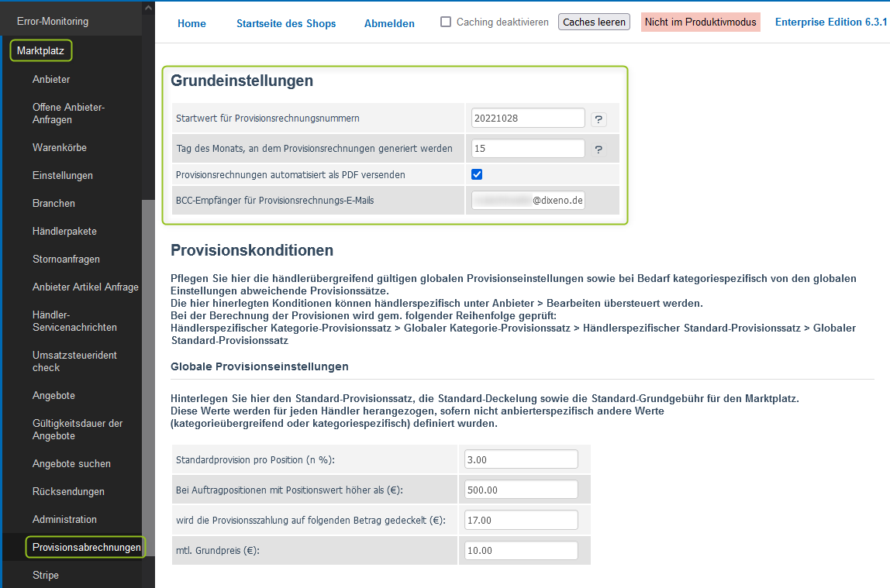Image resolution: width=890 pixels, height=588 pixels.
Task: Focus mtl. Grundpreis input field
Action: tap(521, 550)
